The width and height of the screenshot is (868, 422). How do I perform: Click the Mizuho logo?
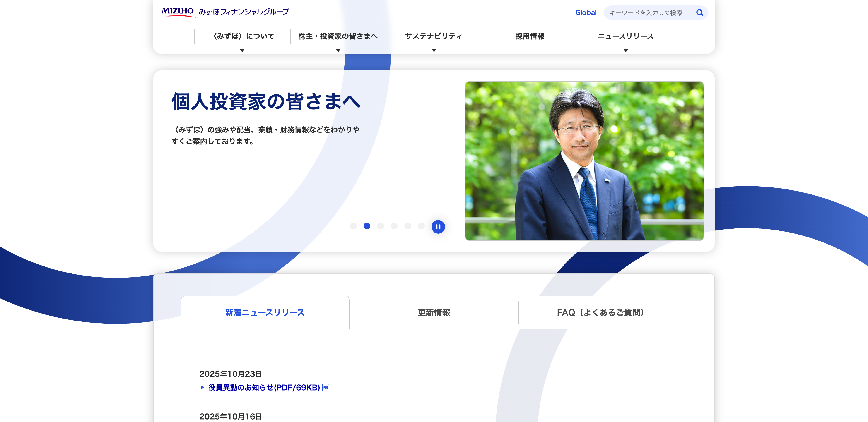pyautogui.click(x=178, y=12)
